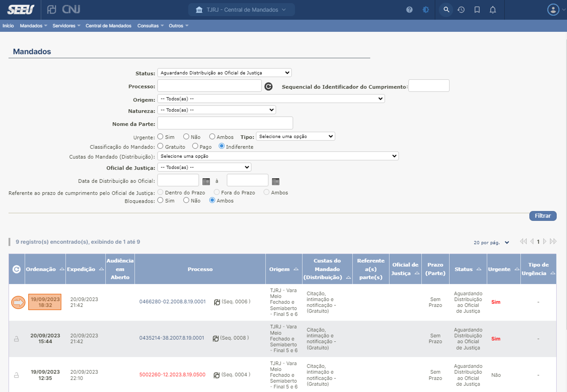Sort table by Origem column
Image resolution: width=567 pixels, height=392 pixels.
[296, 269]
